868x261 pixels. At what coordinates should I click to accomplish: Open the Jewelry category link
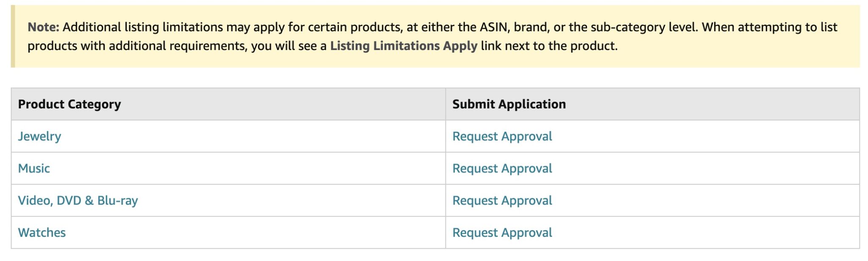point(39,136)
